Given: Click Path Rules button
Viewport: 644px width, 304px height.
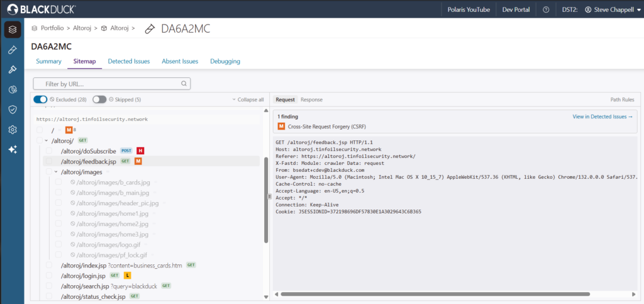Looking at the screenshot, I should click(622, 99).
